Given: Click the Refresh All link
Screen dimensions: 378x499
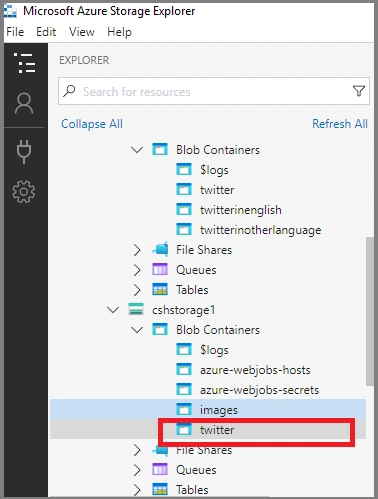Looking at the screenshot, I should coord(340,124).
